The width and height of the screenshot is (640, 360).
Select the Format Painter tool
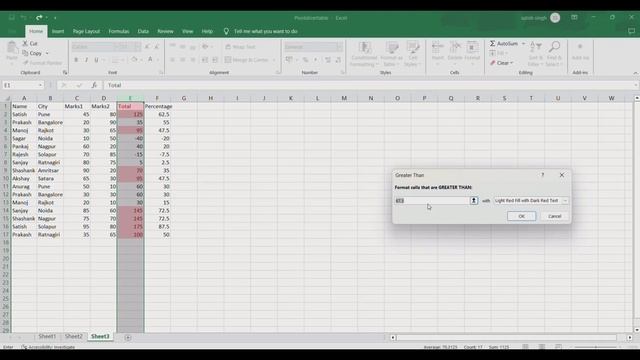(42, 63)
